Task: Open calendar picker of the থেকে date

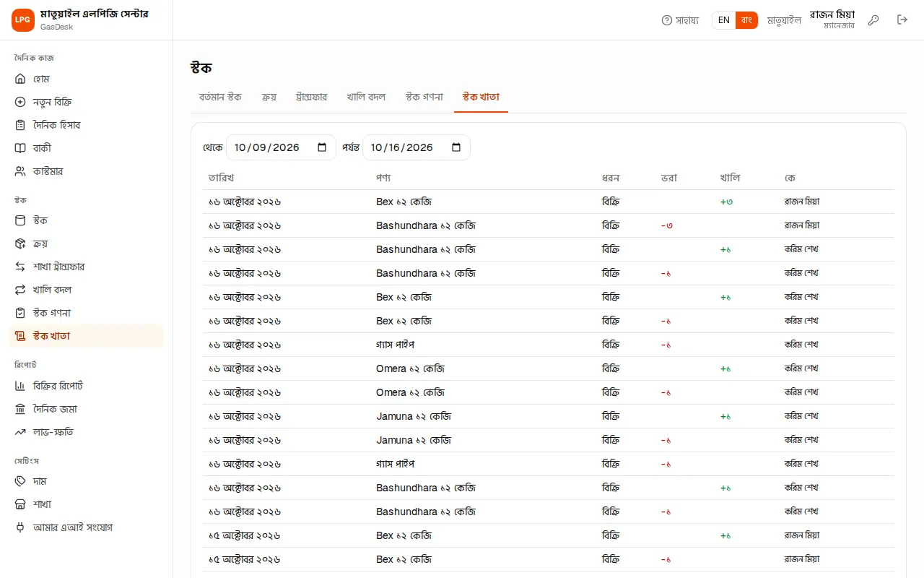Action: pyautogui.click(x=322, y=147)
